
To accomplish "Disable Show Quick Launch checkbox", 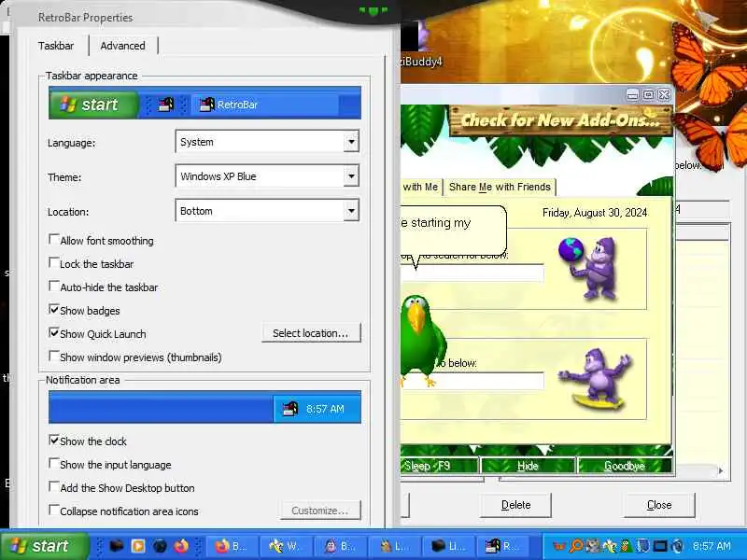I will click(54, 333).
